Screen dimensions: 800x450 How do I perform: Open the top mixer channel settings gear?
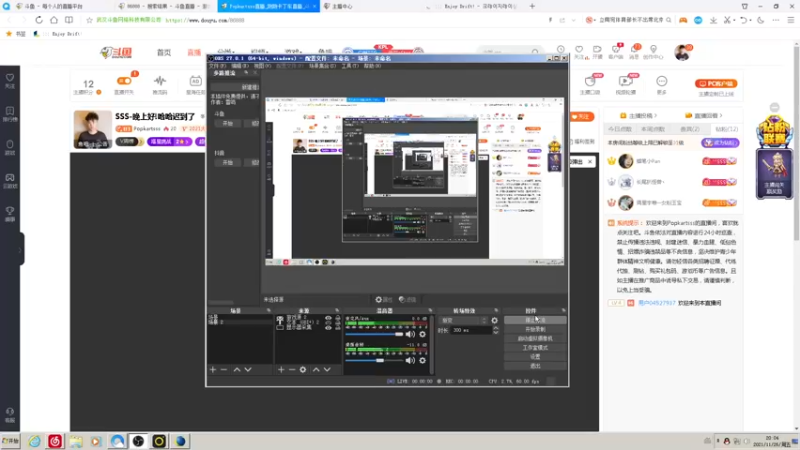(422, 334)
